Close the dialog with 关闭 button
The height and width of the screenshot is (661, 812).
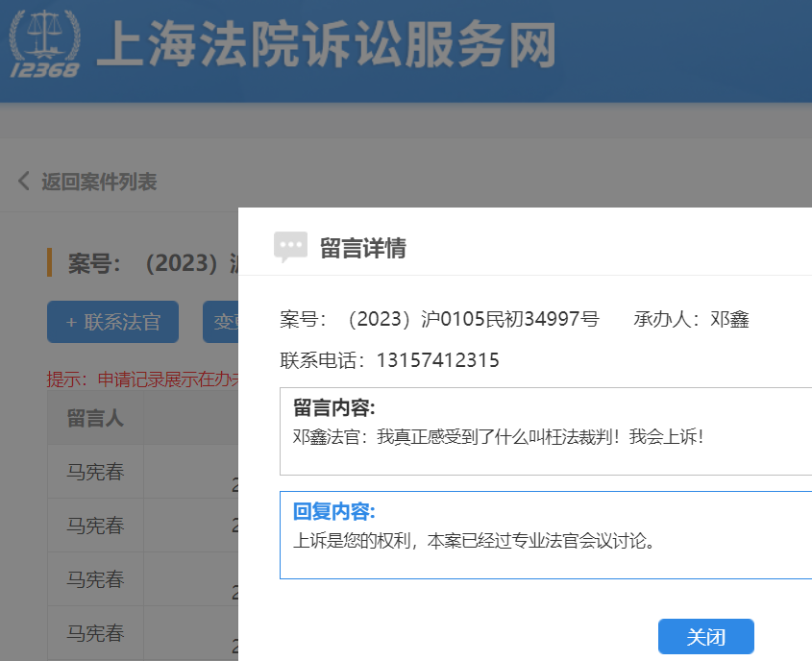click(x=705, y=637)
